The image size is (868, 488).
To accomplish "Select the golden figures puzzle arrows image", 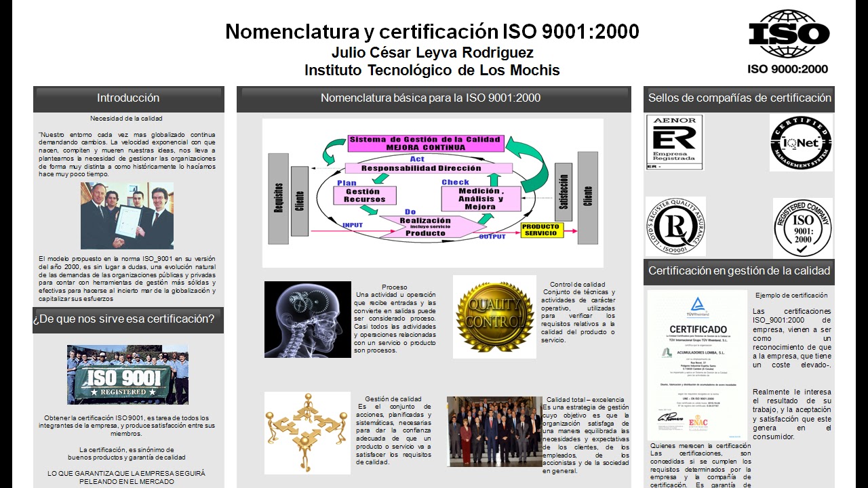I will [x=307, y=432].
